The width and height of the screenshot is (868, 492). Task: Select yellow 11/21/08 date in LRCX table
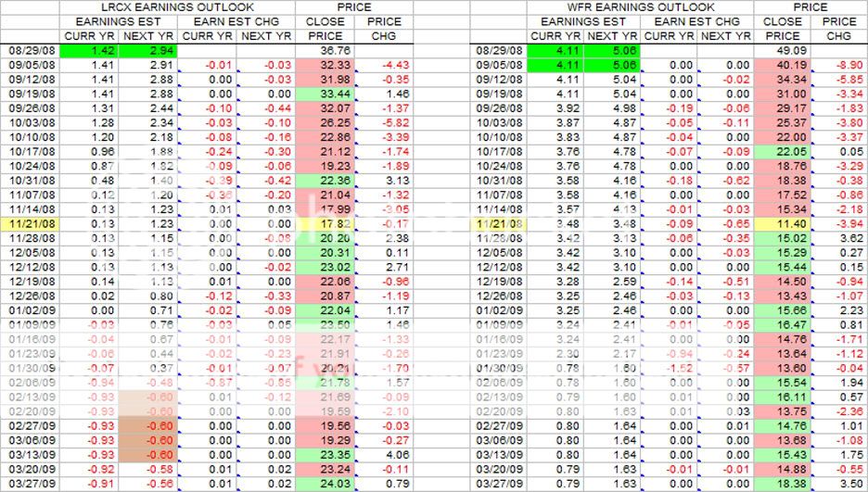30,223
